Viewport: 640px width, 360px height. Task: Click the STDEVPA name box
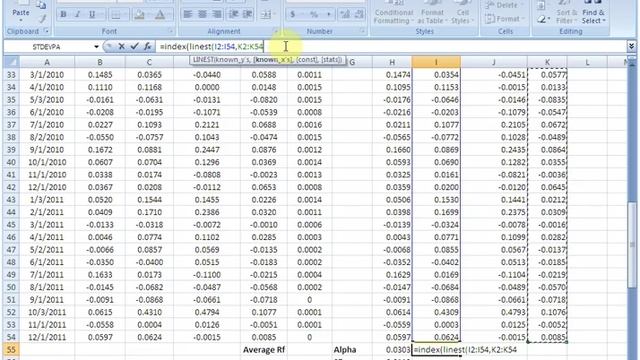(48, 47)
